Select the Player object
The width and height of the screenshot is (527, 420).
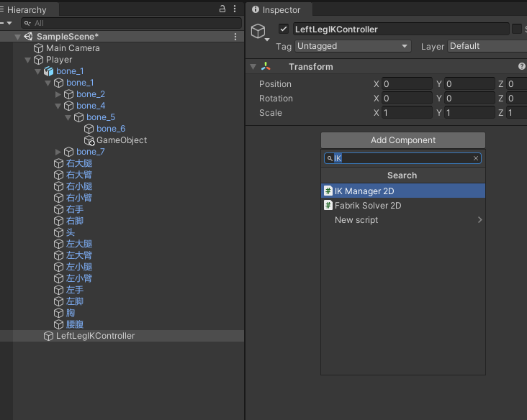coord(59,60)
